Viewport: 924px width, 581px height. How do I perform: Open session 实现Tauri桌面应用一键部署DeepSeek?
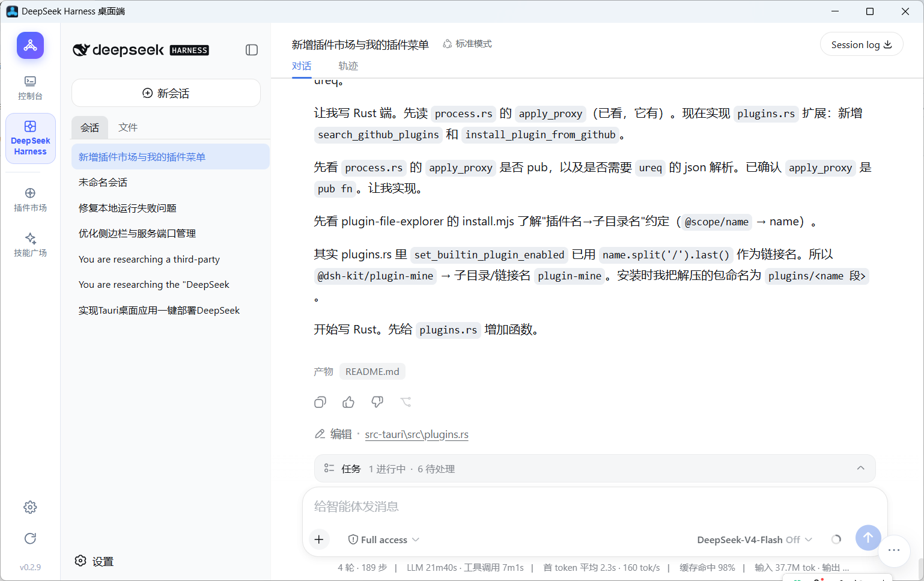point(171,310)
